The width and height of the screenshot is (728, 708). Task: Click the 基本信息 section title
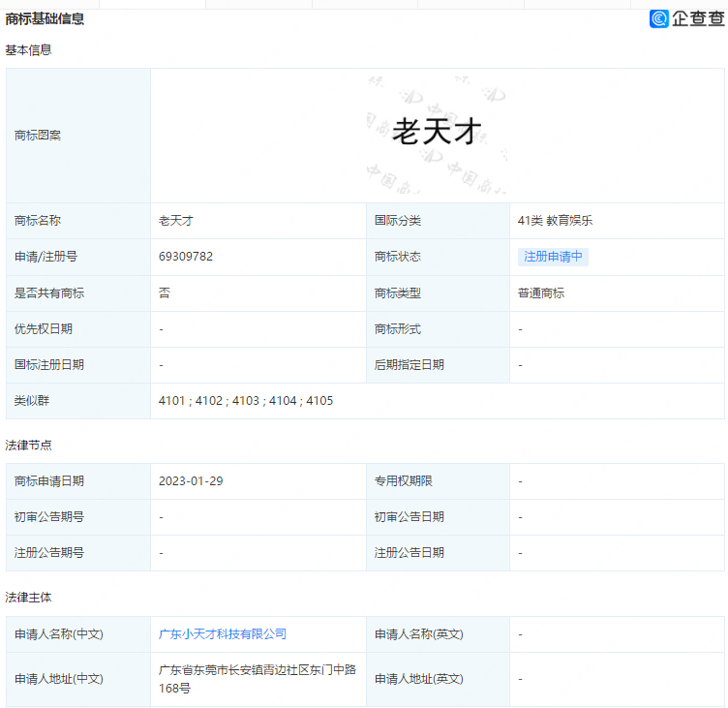28,49
